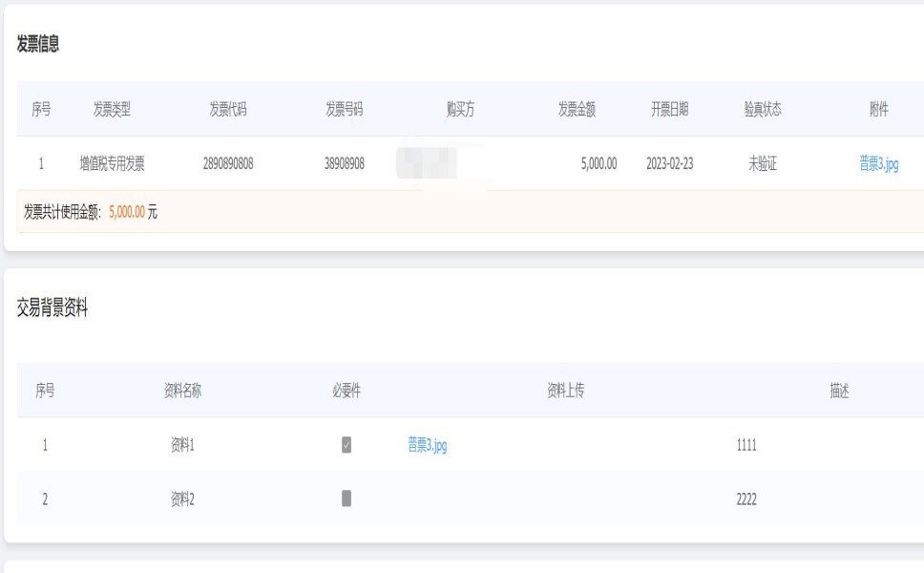Click the description cell 1111
This screenshot has height=573, width=924.
746,445
